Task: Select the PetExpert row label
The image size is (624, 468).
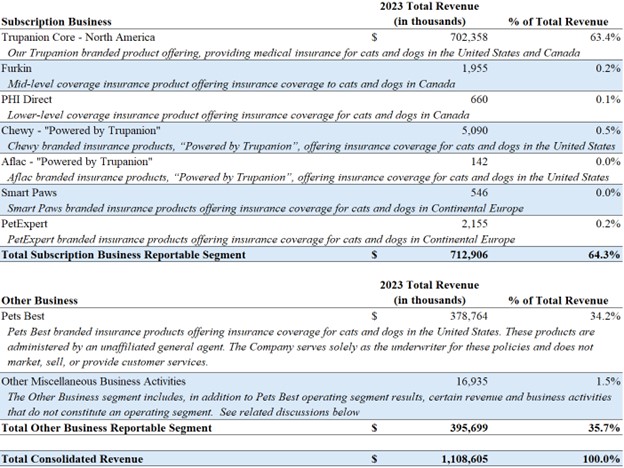Action: [26, 222]
